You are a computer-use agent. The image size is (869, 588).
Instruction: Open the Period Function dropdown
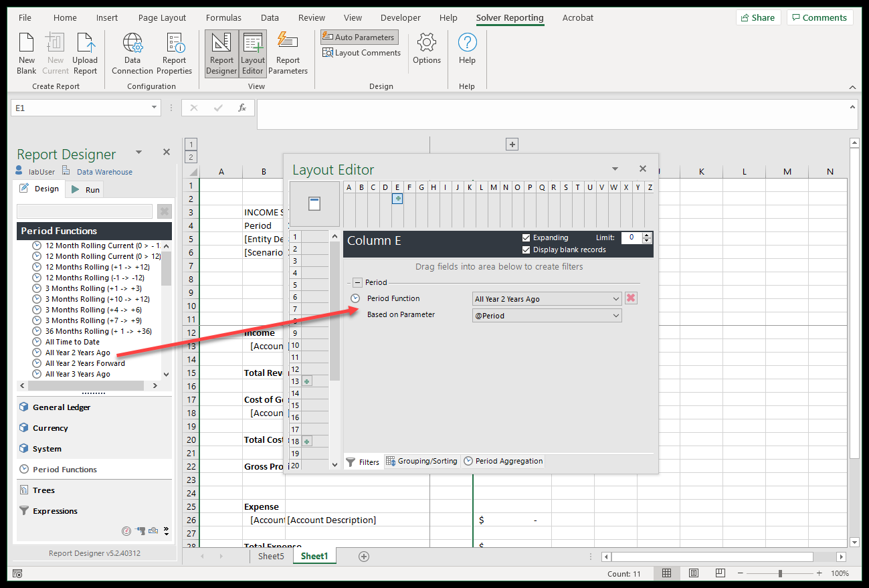click(x=615, y=299)
